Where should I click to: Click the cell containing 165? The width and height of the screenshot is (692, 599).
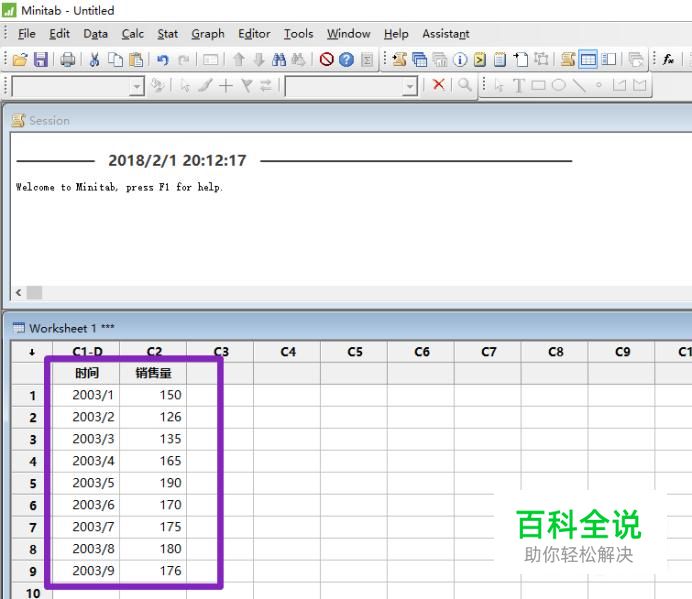click(x=153, y=461)
